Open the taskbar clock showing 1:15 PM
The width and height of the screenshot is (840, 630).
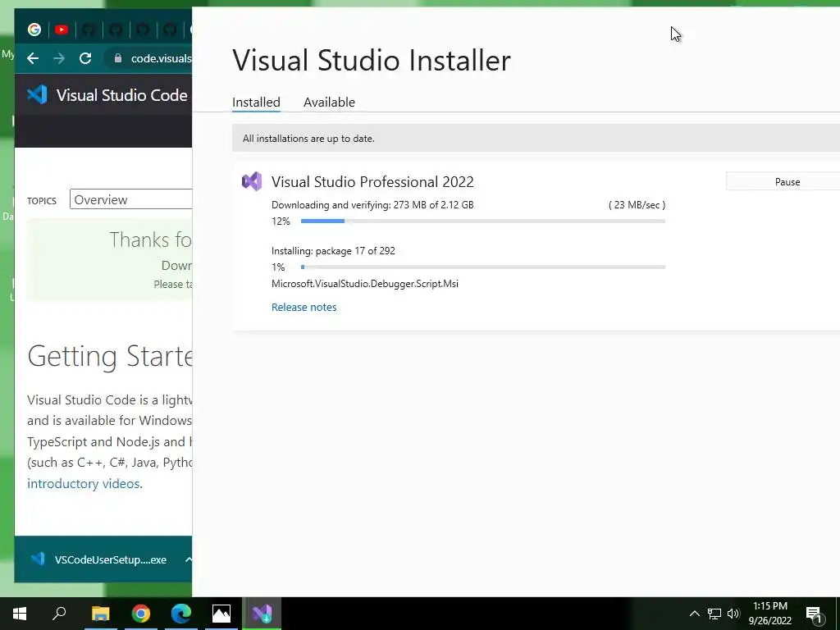[x=769, y=614]
